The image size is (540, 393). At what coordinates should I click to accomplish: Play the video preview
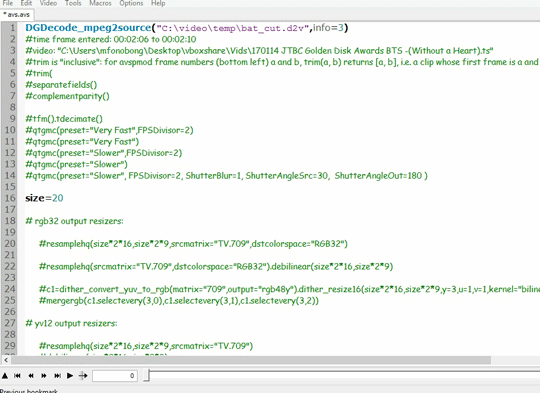(x=70, y=375)
